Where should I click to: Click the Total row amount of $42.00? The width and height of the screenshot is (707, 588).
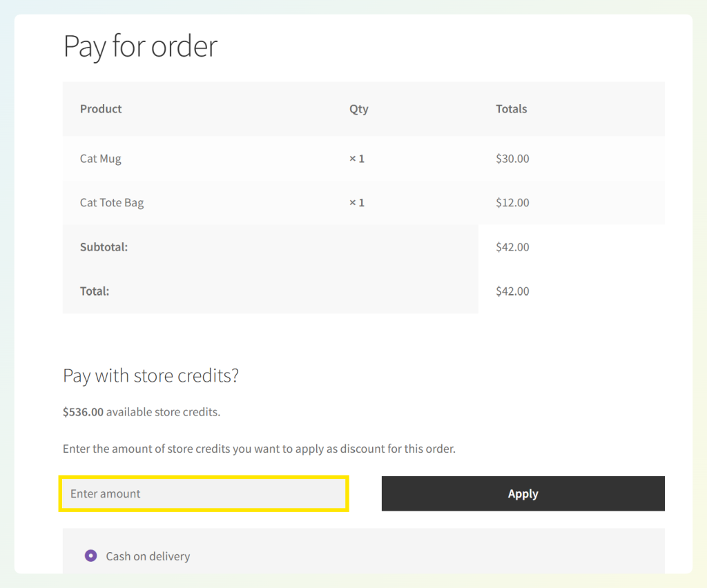pos(512,291)
